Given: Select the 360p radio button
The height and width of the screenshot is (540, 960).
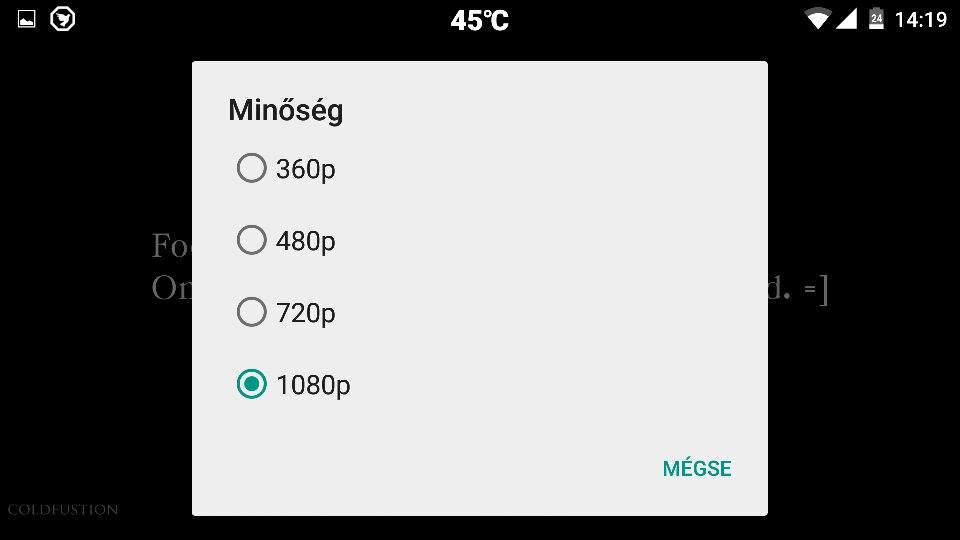Looking at the screenshot, I should click(252, 168).
